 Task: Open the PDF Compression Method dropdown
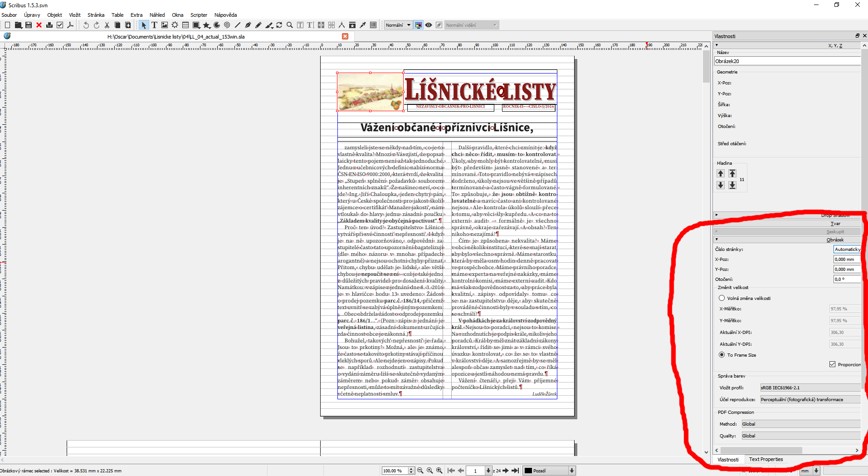[800, 424]
